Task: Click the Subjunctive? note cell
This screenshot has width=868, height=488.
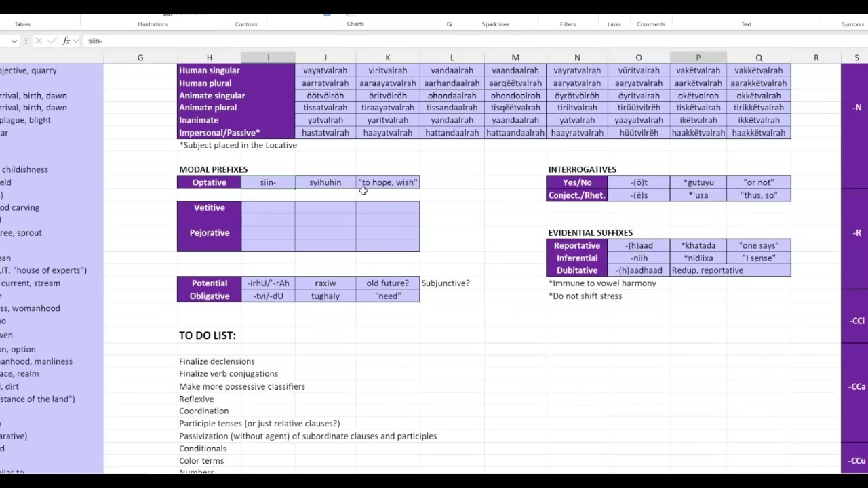Action: pyautogui.click(x=446, y=283)
